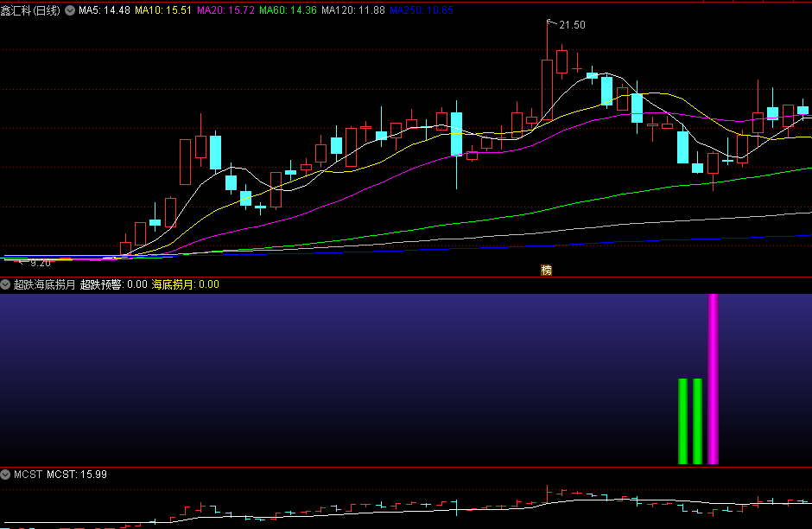
Task: Select the 超跌海底捞月 indicator name
Action: (x=45, y=284)
